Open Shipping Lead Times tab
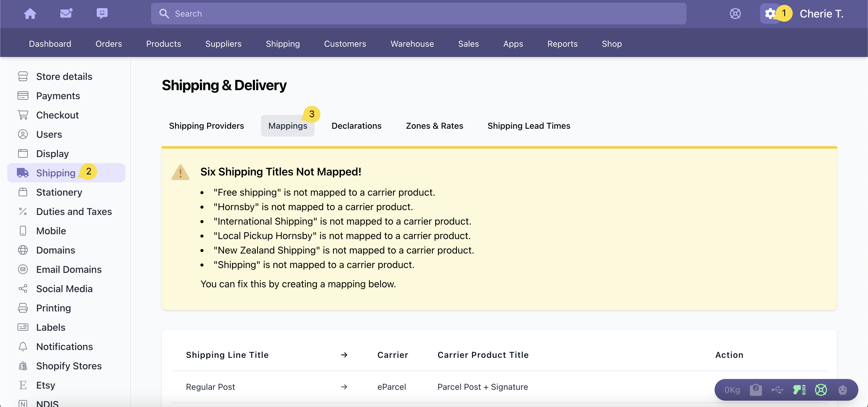 (x=528, y=126)
